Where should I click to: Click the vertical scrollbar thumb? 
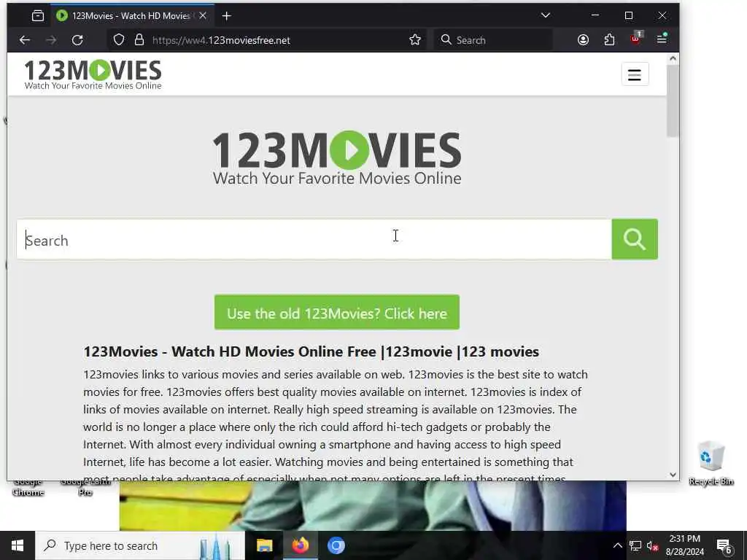[673, 101]
